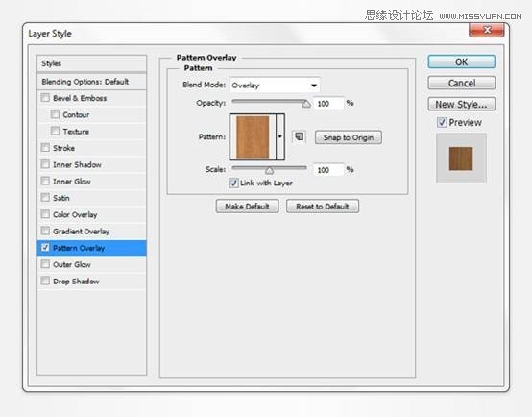Enable the Bevel & Emboss checkbox
Screen dimensions: 532x417
pos(45,98)
